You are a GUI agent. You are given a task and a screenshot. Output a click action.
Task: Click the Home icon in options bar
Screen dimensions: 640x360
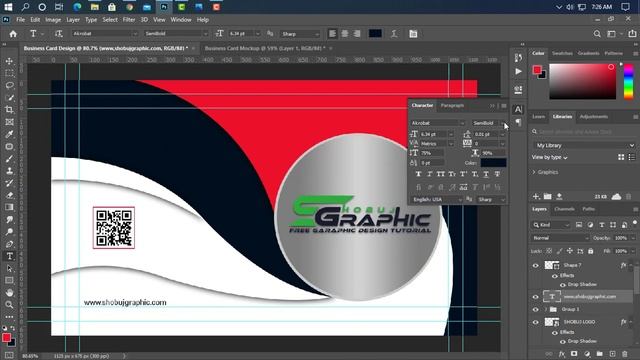point(13,34)
